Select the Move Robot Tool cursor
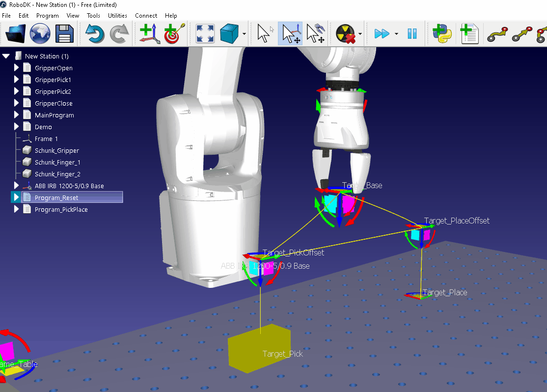Viewport: 547px width, 392px height. pos(316,33)
